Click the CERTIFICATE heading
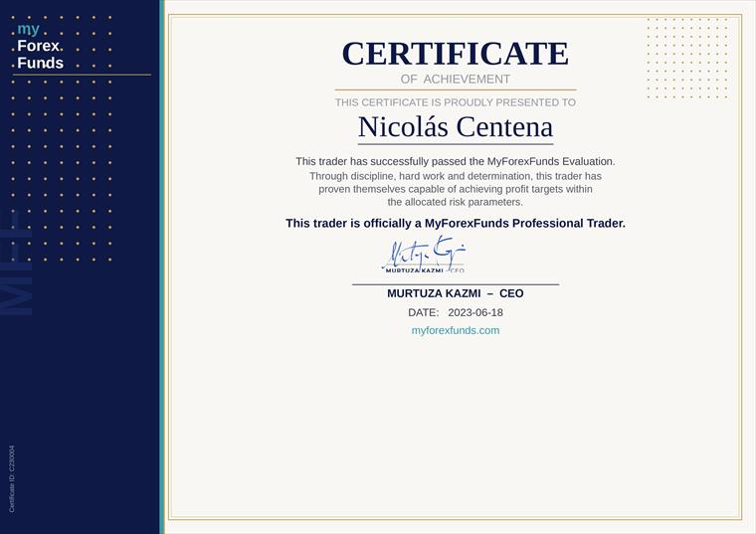756x534 pixels. point(456,54)
